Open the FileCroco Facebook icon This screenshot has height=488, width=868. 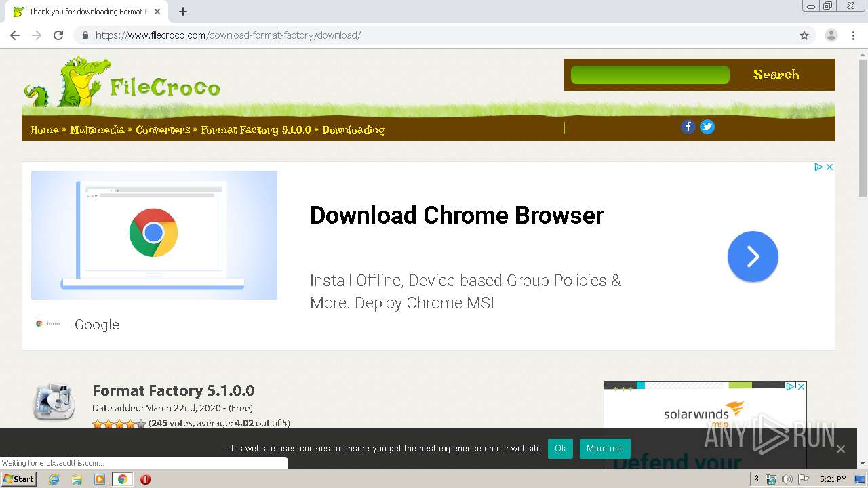click(x=688, y=127)
